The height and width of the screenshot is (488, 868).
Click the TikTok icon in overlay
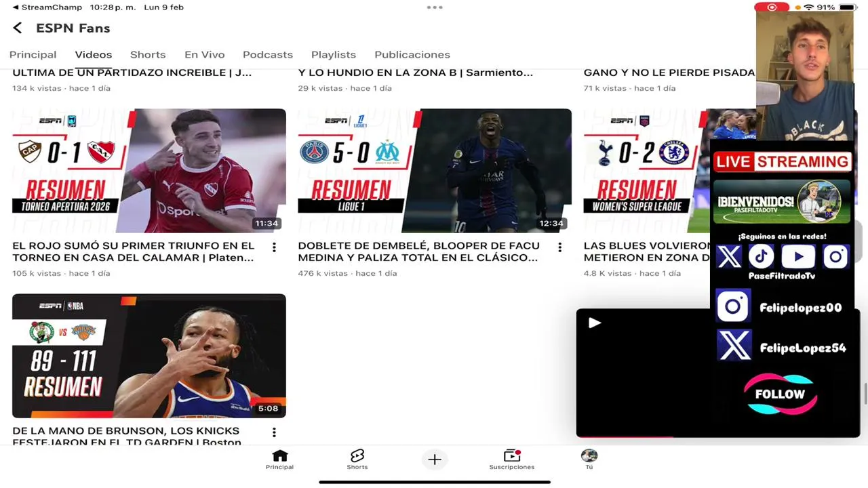coord(762,257)
